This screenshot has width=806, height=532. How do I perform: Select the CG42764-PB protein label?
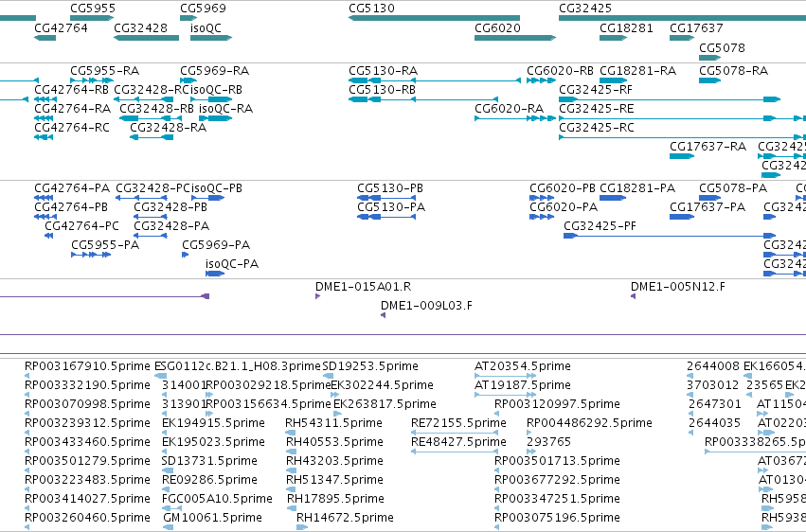[x=71, y=207]
